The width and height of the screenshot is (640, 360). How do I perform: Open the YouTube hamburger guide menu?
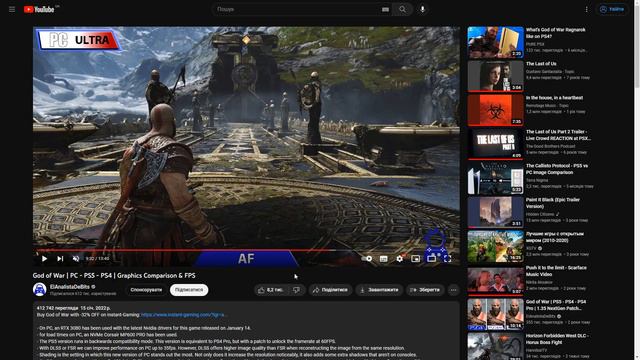(x=12, y=9)
